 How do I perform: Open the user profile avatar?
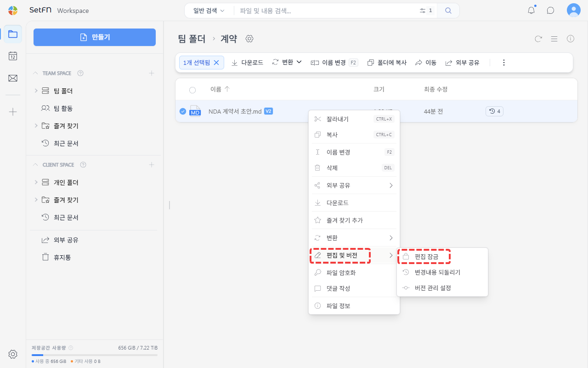click(574, 10)
